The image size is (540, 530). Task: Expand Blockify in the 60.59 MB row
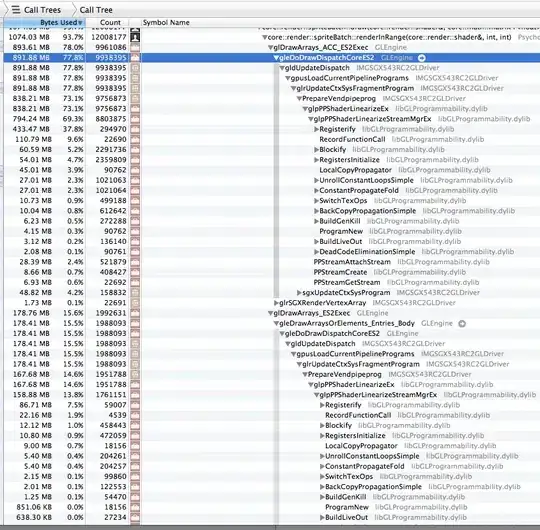coord(316,150)
